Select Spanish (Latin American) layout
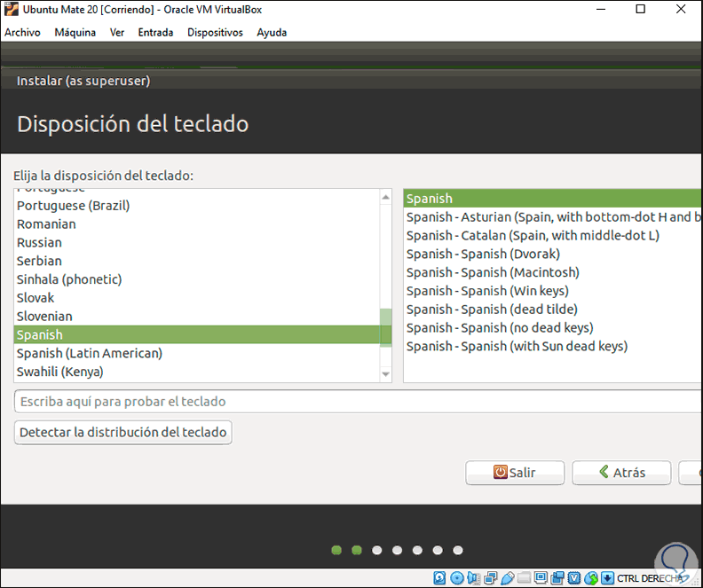Viewport: 703px width, 588px height. click(x=197, y=353)
